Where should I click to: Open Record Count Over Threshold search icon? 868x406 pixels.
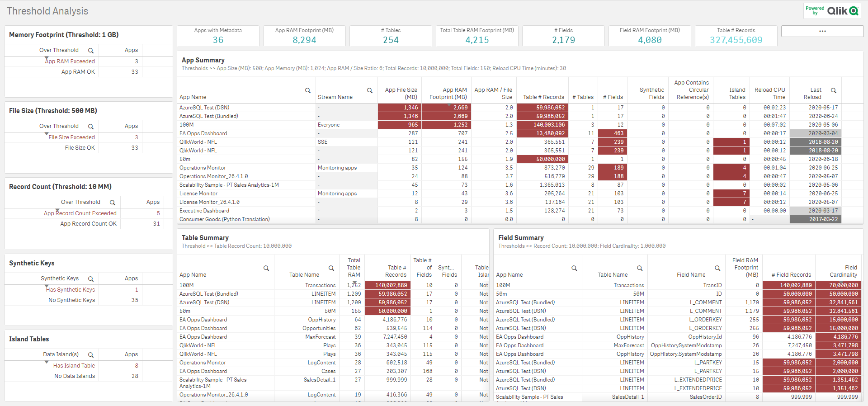(x=113, y=203)
